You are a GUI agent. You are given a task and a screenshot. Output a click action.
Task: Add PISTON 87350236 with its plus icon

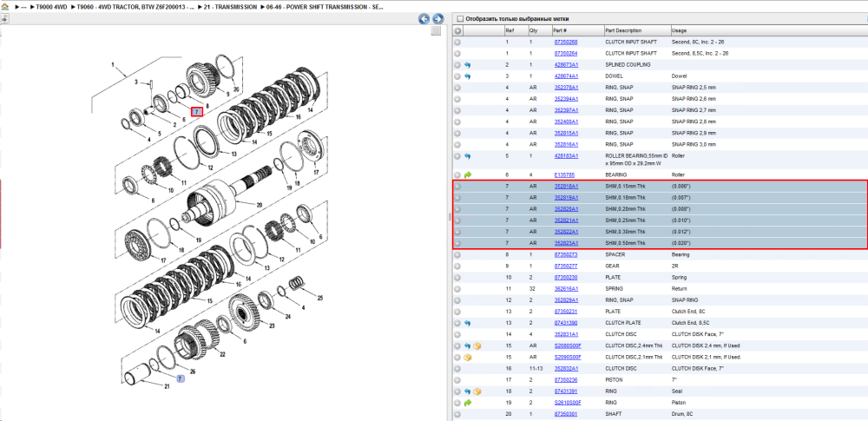click(x=457, y=380)
